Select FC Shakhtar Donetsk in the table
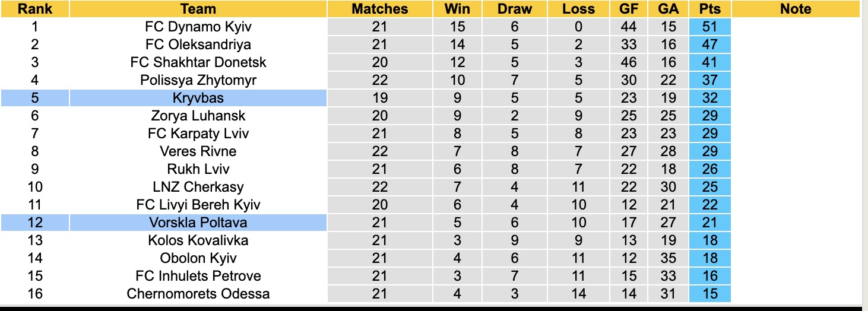868x311 pixels. click(x=198, y=62)
